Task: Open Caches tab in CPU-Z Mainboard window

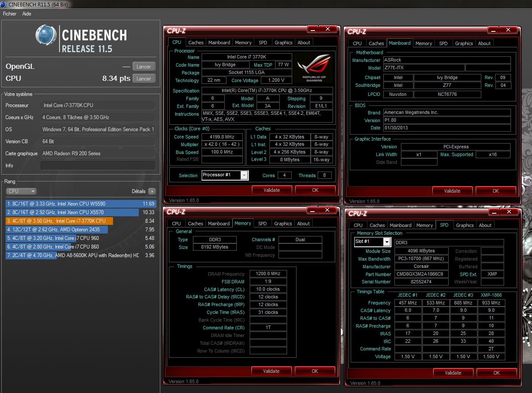Action: pos(376,43)
